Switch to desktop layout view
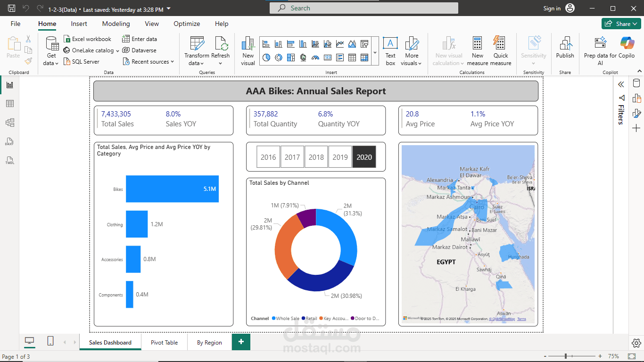 coord(30,341)
